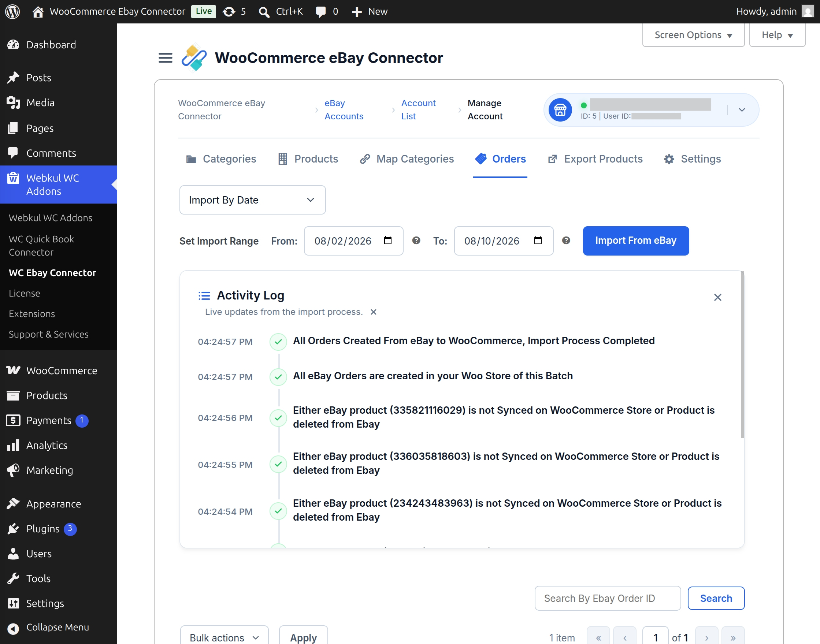Close the Activity Log panel
This screenshot has width=820, height=644.
click(717, 297)
